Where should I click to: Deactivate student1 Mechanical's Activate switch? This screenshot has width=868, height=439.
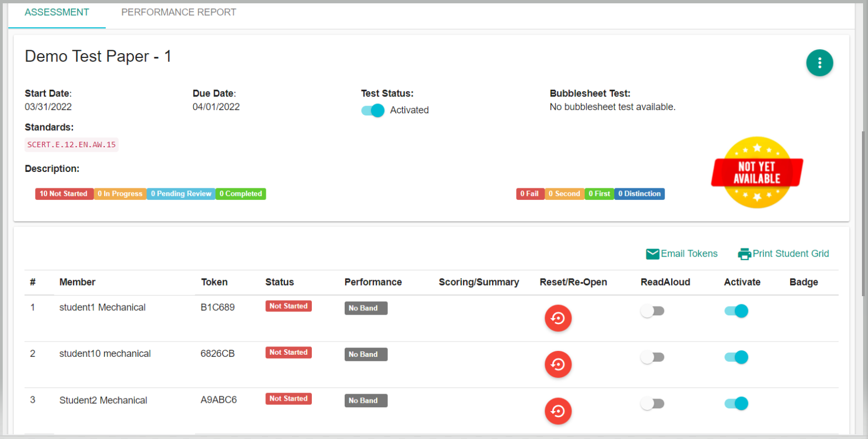click(x=736, y=311)
